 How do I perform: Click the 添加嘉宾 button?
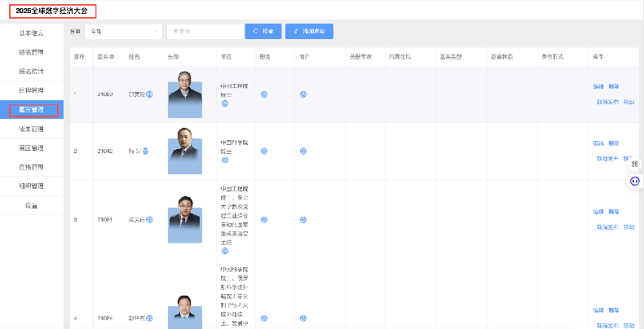pyautogui.click(x=310, y=31)
